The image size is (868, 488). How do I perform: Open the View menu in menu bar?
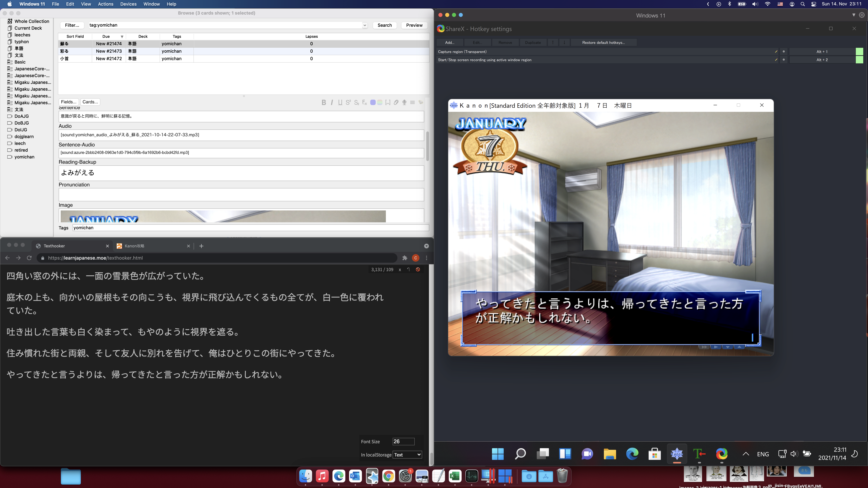(x=86, y=4)
